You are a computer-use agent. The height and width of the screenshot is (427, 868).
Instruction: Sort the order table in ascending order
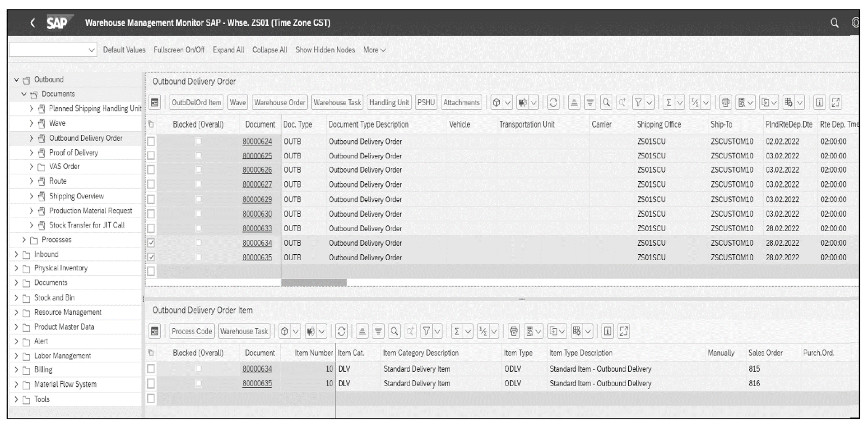coord(574,102)
